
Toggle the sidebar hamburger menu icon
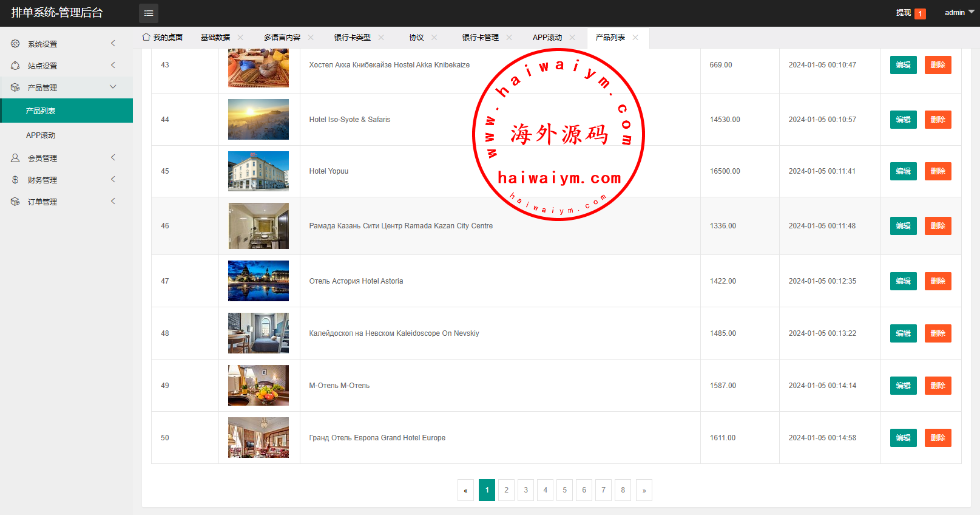[x=149, y=13]
